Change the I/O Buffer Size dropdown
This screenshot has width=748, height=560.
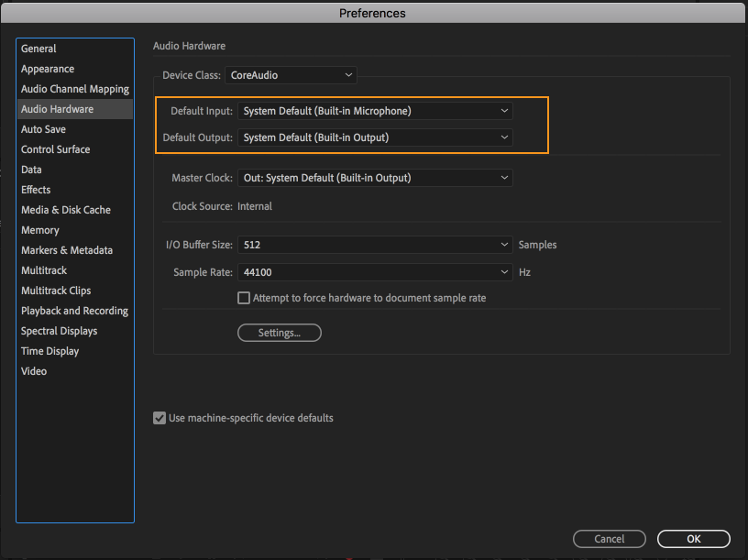(x=375, y=245)
